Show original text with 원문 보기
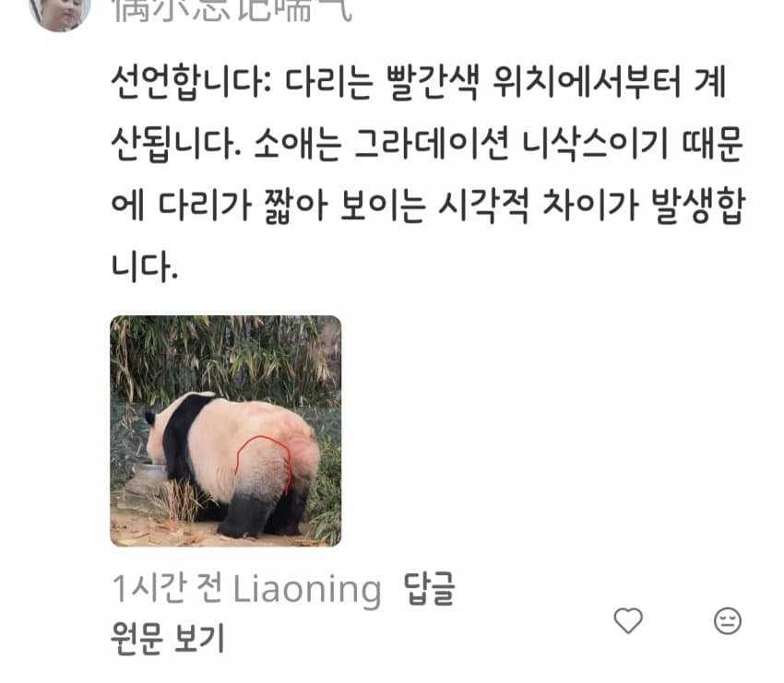Screen dimensions: 784x683 click(x=168, y=638)
